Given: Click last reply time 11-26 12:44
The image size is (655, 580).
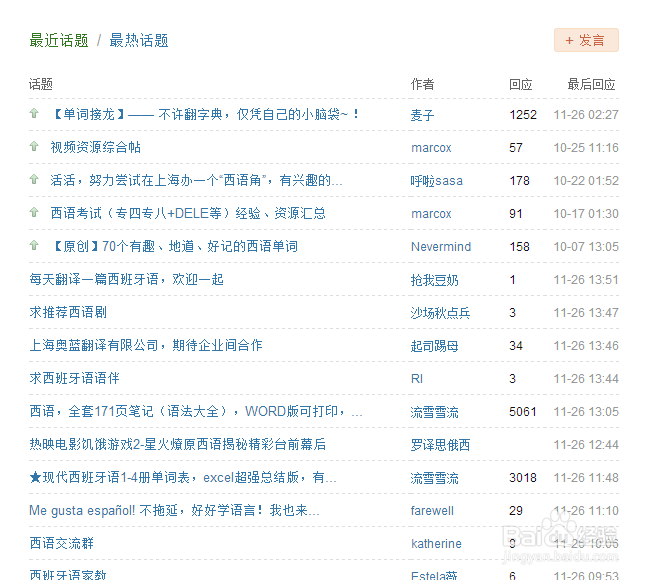Looking at the screenshot, I should (586, 445).
